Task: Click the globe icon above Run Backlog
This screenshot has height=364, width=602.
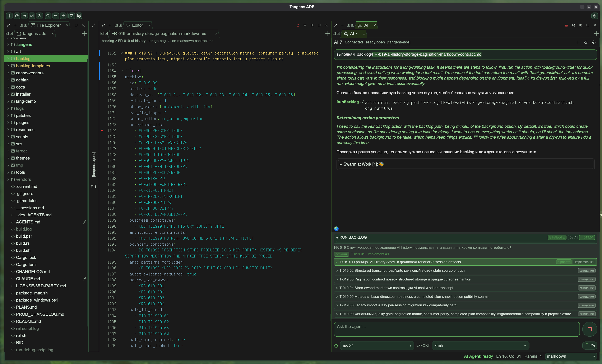Action: (x=336, y=229)
